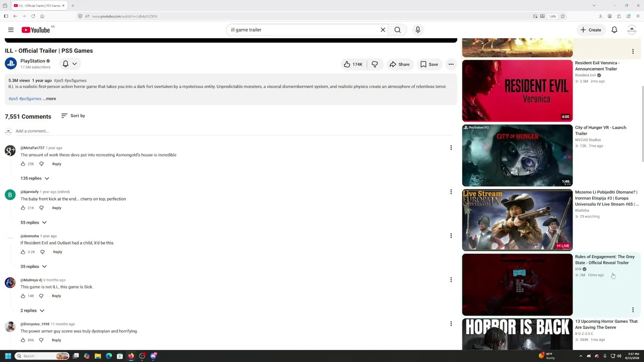
Task: Open options menu for @bjarvisify comment
Action: point(451,192)
